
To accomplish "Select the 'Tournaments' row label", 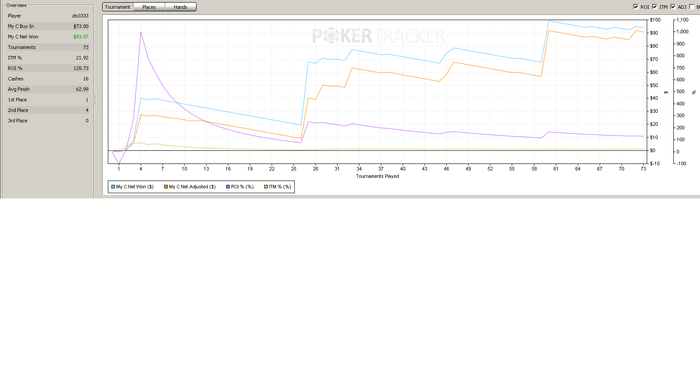I will click(21, 47).
